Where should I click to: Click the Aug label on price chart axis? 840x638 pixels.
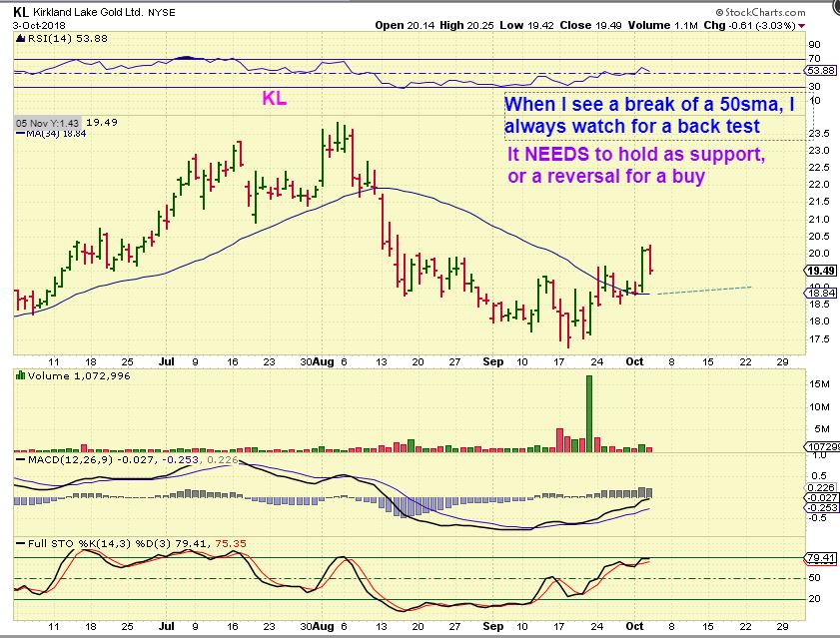323,361
